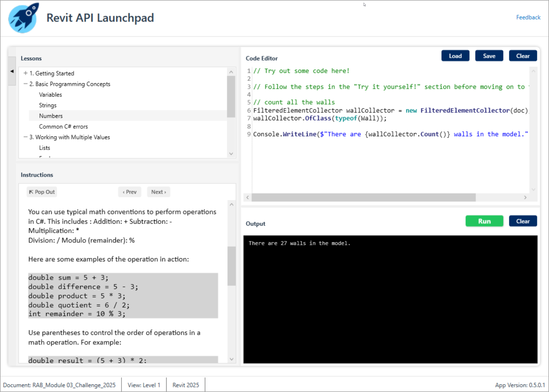The width and height of the screenshot is (549, 392).
Task: Run the code with the green button
Action: click(x=484, y=221)
